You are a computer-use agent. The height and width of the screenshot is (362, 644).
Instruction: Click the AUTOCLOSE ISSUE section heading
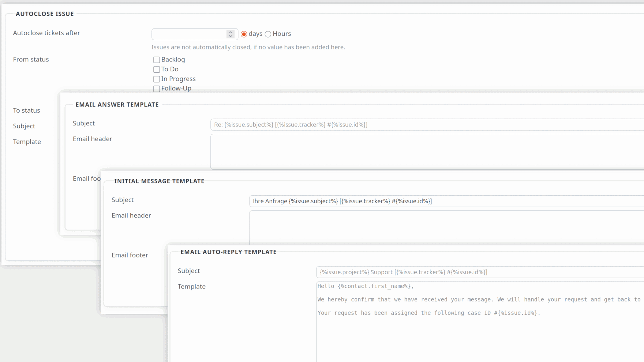[45, 14]
